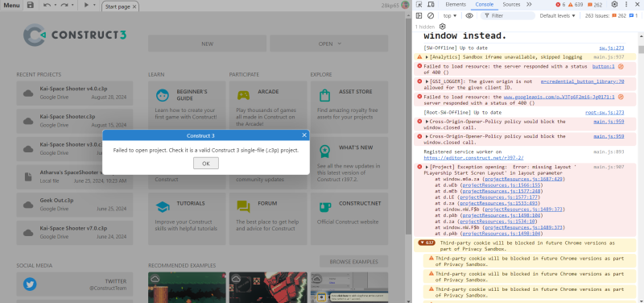The height and width of the screenshot is (303, 644).
Task: Open the main.js:937 source link
Action: (x=609, y=57)
